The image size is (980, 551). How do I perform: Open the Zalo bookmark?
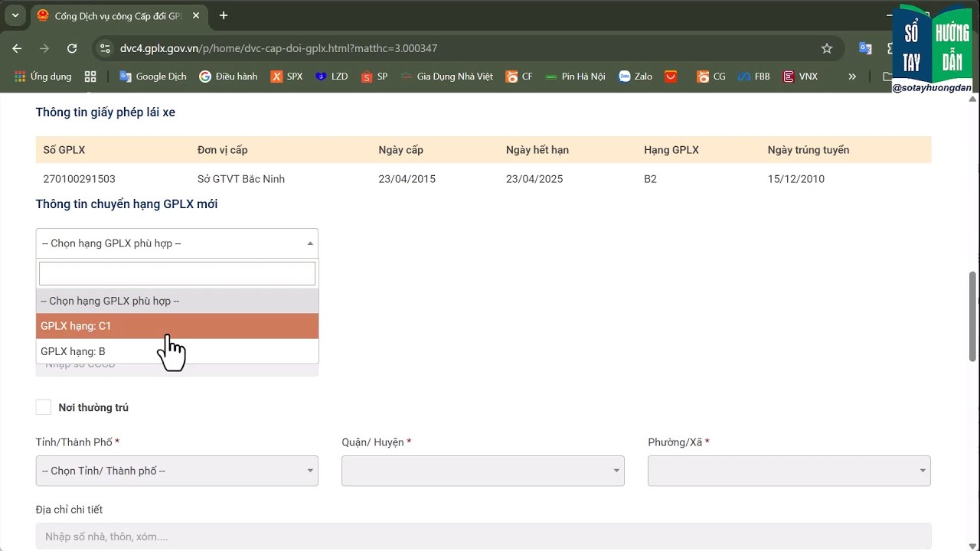(x=635, y=77)
